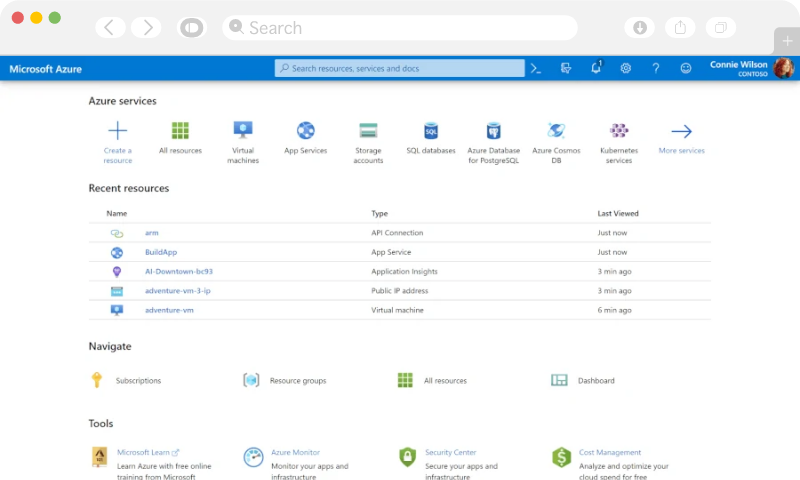This screenshot has width=800, height=480.
Task: Open the notifications bell
Action: (x=596, y=69)
